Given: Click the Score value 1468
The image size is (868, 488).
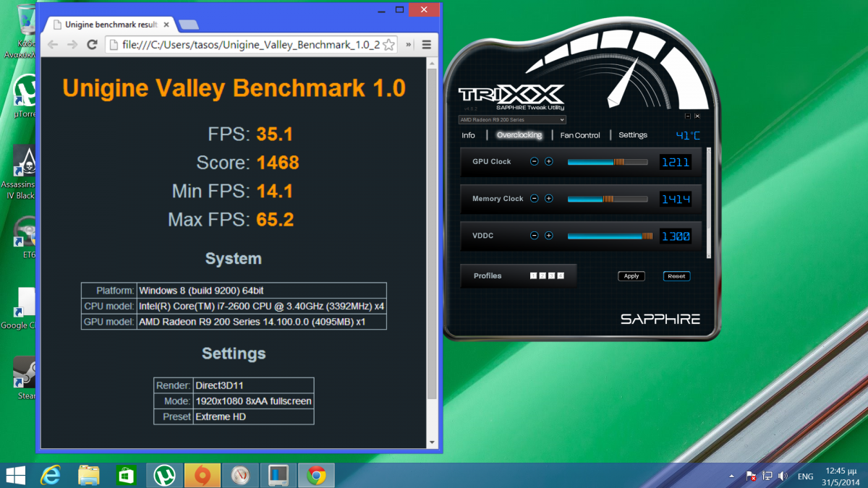Looking at the screenshot, I should (278, 163).
